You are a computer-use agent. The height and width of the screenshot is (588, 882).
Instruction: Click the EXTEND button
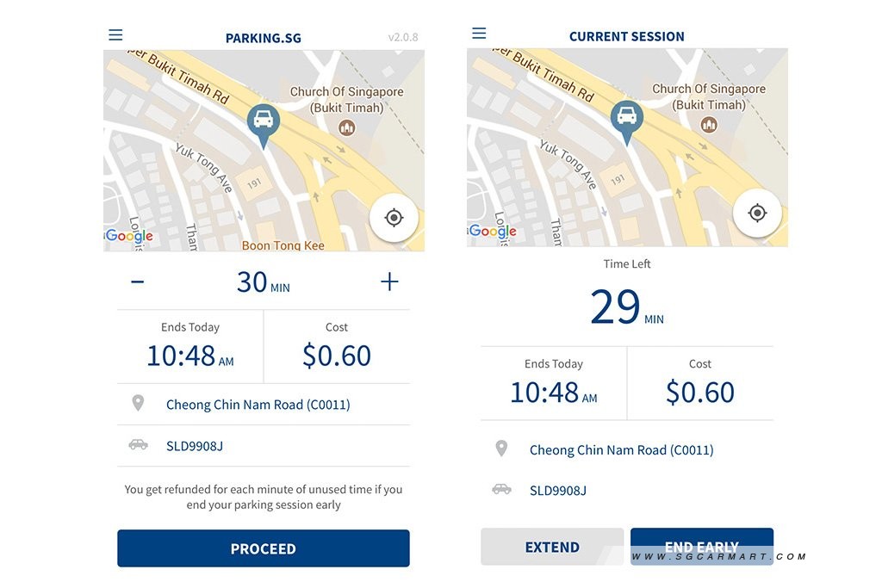pos(552,547)
